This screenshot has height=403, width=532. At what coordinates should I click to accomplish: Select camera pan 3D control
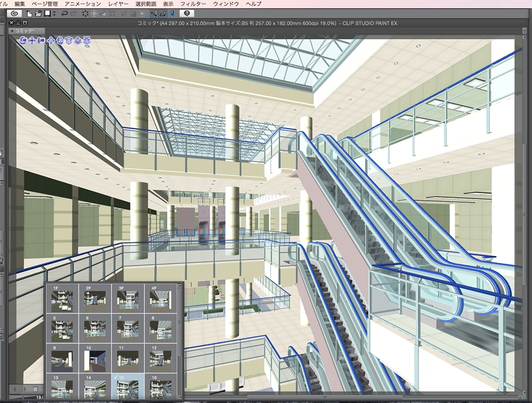click(x=32, y=41)
